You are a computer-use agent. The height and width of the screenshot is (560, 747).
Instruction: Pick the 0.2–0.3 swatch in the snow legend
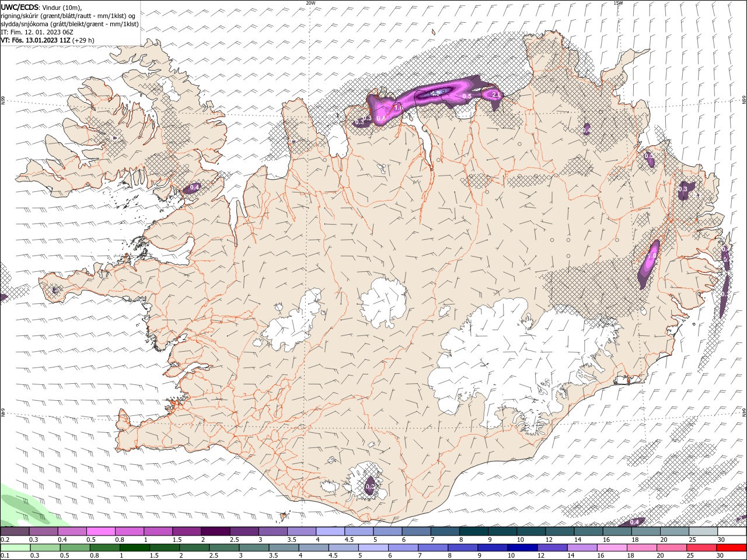(15, 531)
